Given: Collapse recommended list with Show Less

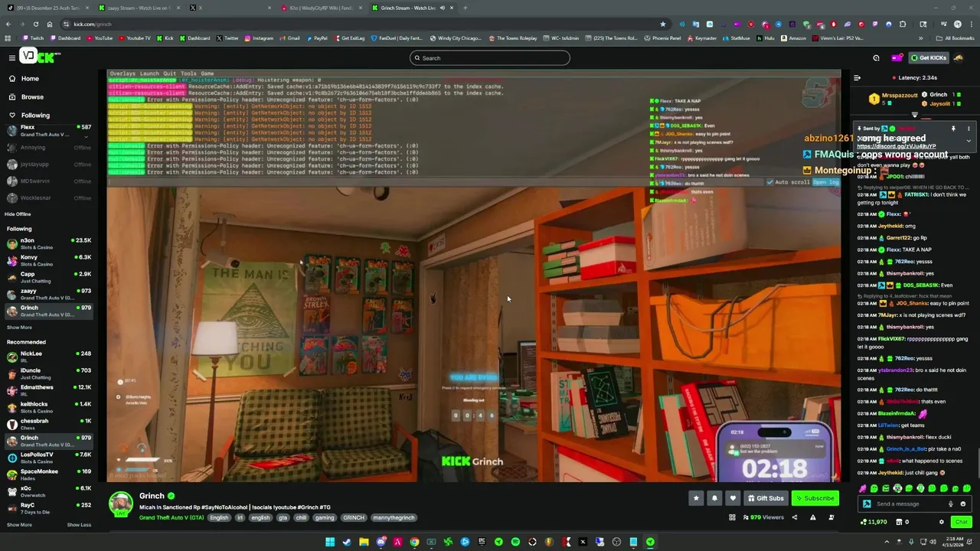Looking at the screenshot, I should click(79, 525).
